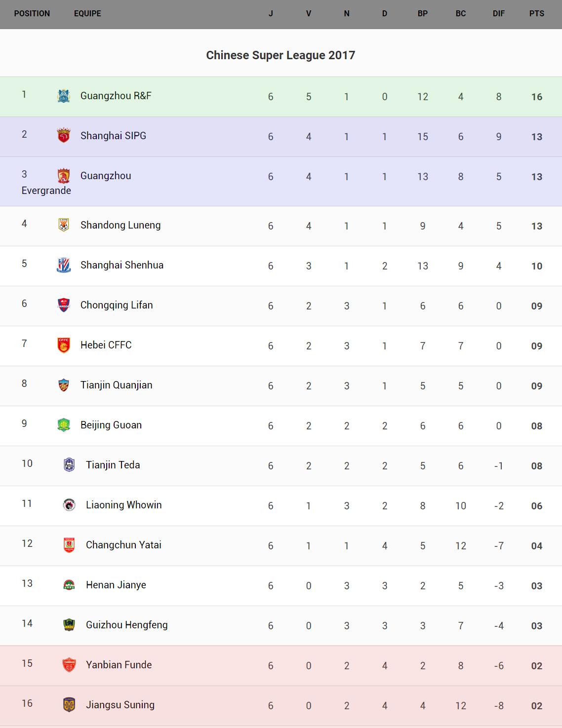
Task: Click the Shanghai Shenhua team logo
Action: click(x=64, y=265)
